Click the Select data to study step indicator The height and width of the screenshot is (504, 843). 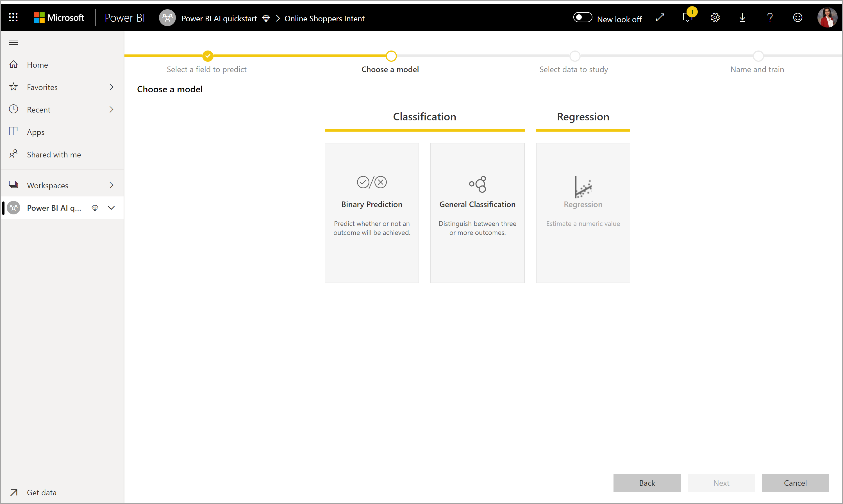574,56
